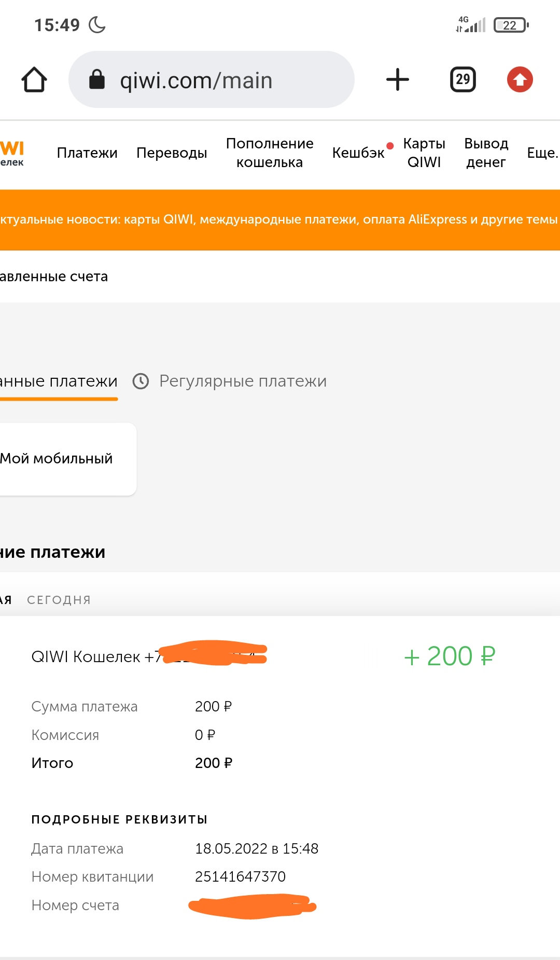Image resolution: width=560 pixels, height=960 pixels.
Task: Open the tab switcher showing 29
Action: point(463,79)
